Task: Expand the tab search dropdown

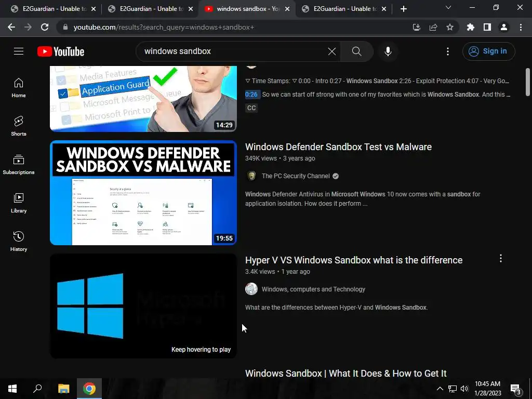Action: pyautogui.click(x=448, y=7)
